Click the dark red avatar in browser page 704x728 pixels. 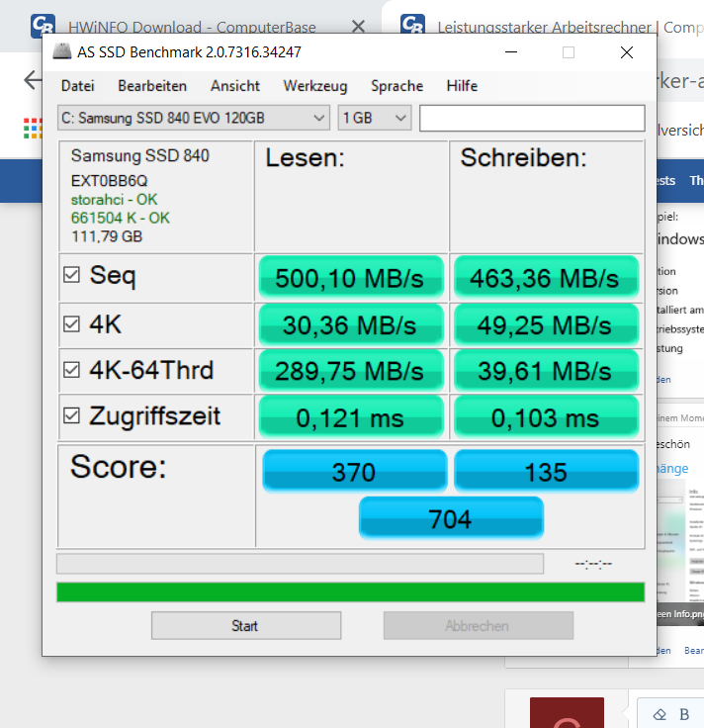tap(568, 712)
